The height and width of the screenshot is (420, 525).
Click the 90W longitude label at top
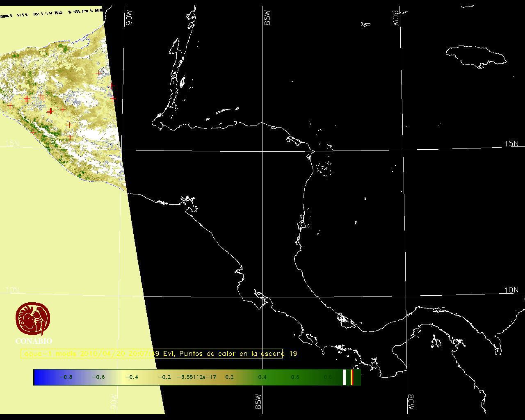129,18
